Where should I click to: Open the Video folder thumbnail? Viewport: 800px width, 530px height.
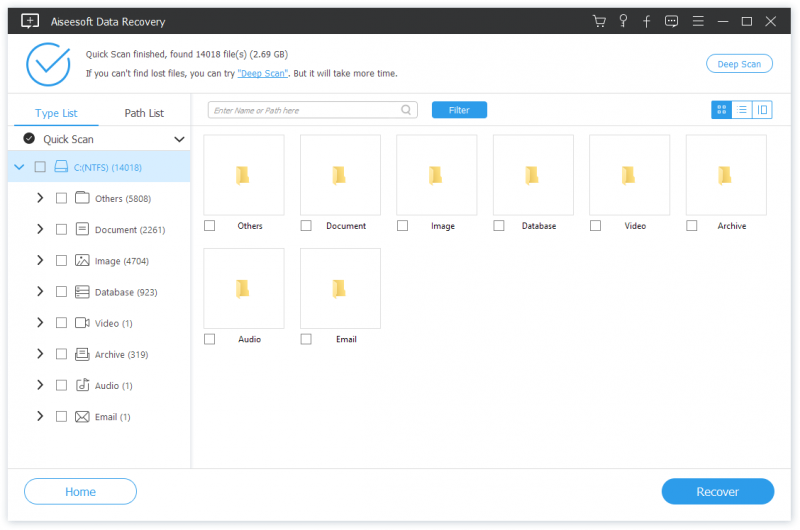pos(630,175)
